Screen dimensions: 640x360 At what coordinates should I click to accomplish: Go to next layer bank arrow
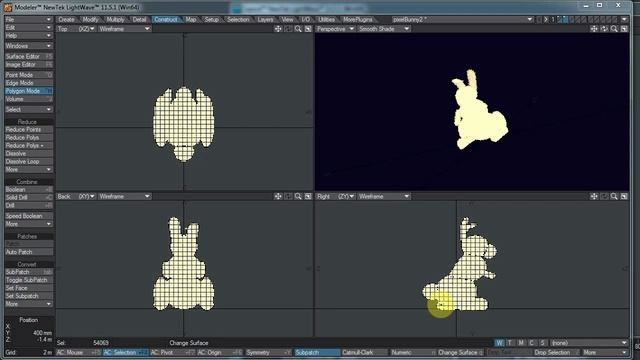click(546, 19)
